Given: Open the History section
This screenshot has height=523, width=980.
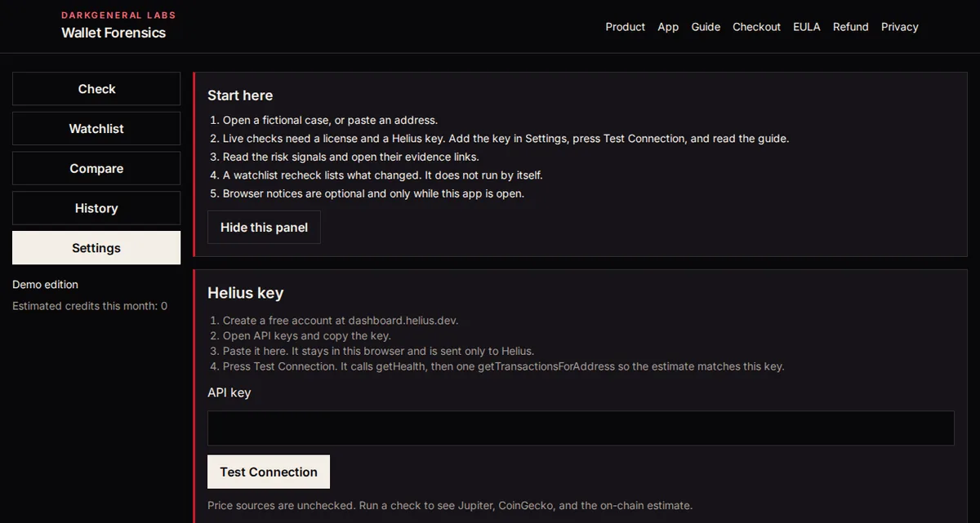Looking at the screenshot, I should click(96, 208).
